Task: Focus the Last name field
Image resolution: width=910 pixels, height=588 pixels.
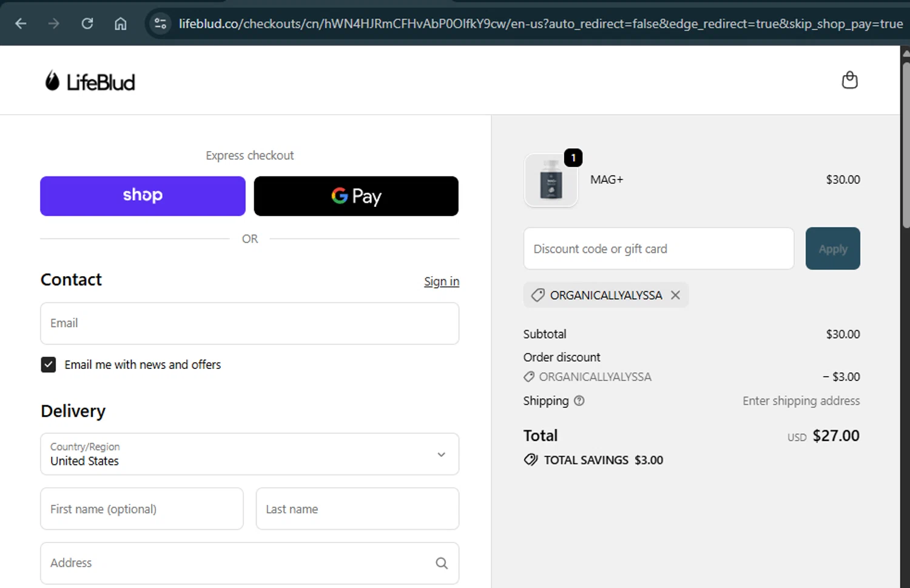Action: click(357, 509)
